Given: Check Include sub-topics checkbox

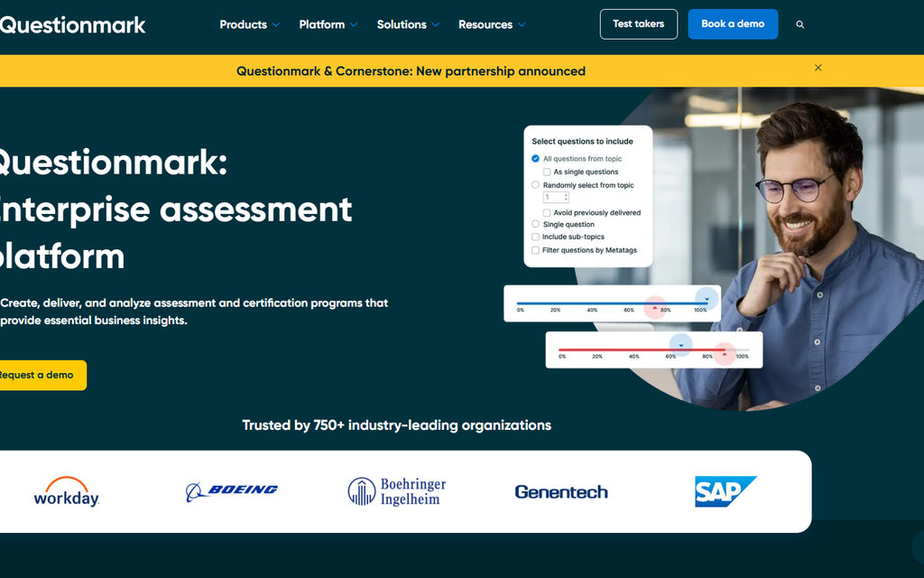Looking at the screenshot, I should (x=535, y=238).
